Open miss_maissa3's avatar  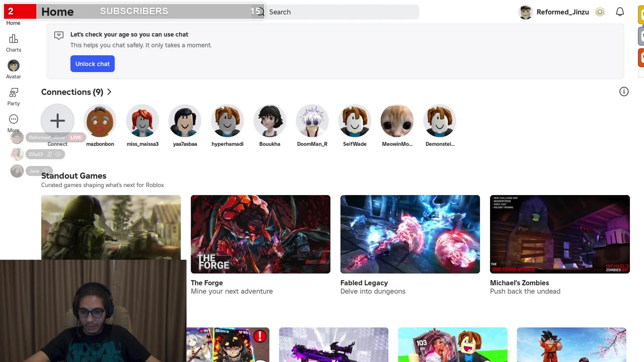pyautogui.click(x=142, y=121)
